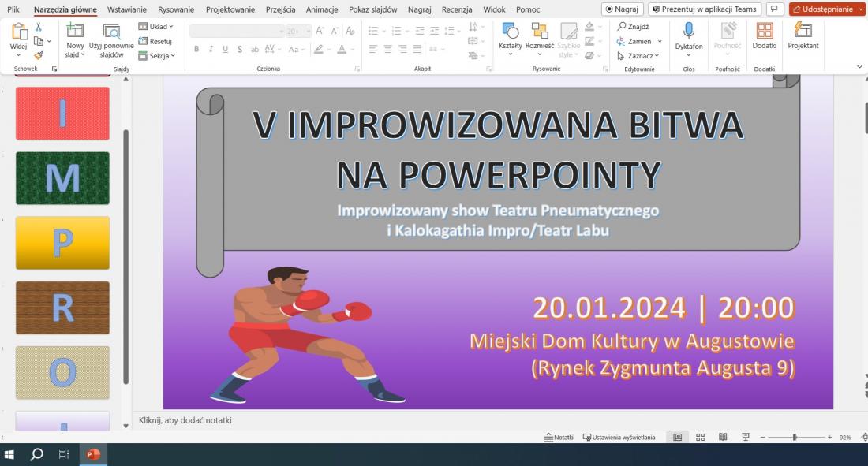The height and width of the screenshot is (466, 868).
Task: Open the text highlight color picker
Action: pyautogui.click(x=318, y=49)
